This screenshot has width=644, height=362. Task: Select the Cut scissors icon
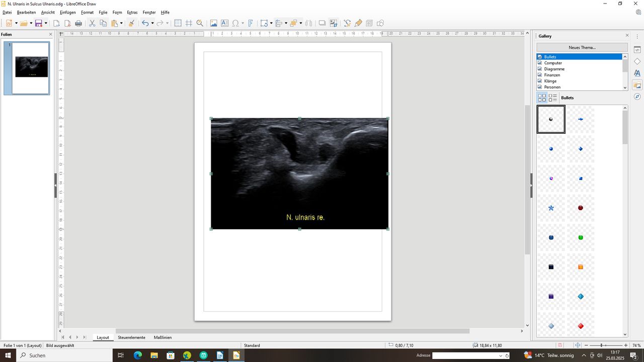[x=92, y=23]
